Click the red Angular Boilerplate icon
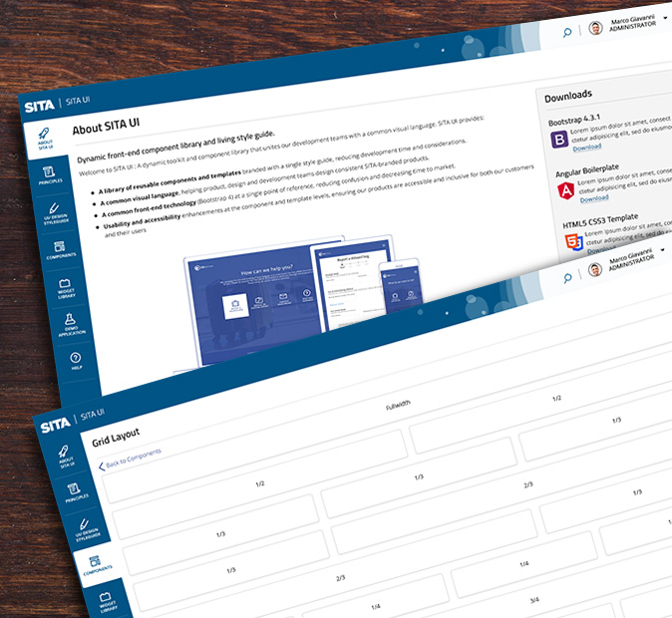Screen dimensions: 672x618 pos(563,189)
